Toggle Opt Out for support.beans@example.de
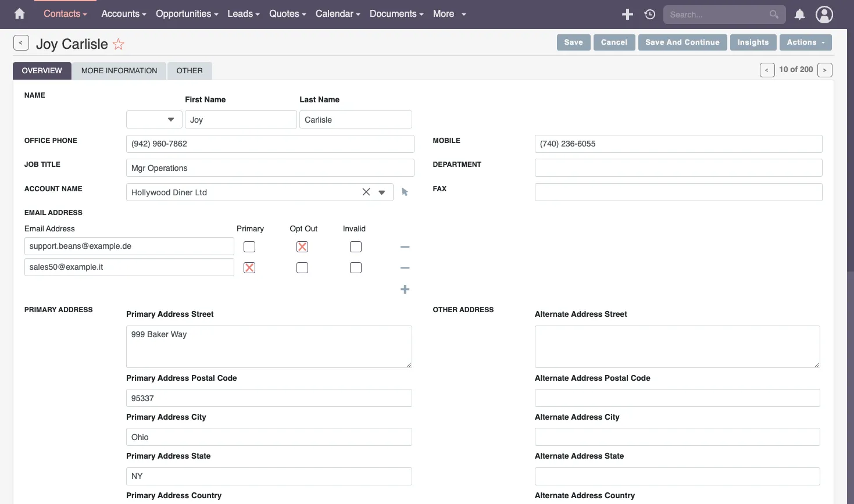 [302, 247]
